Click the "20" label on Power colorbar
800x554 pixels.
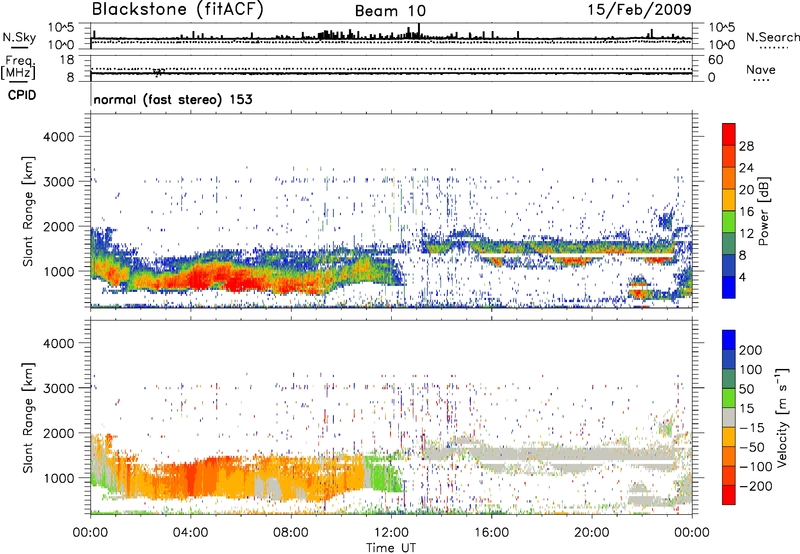(746, 190)
